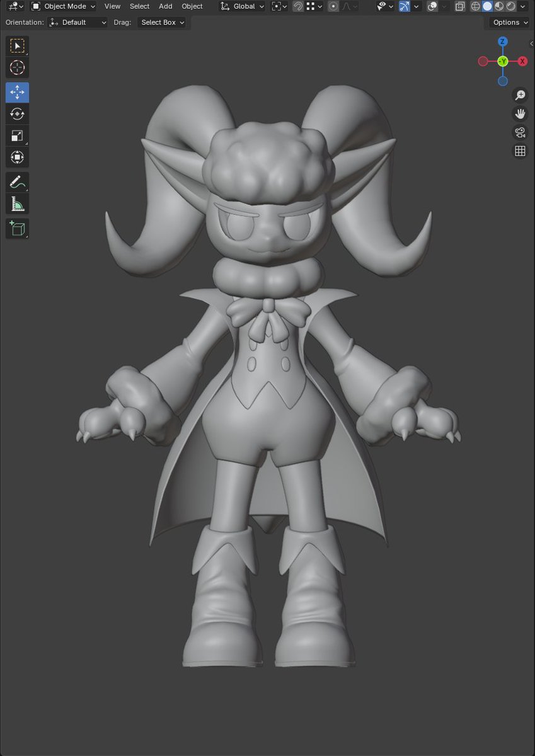The width and height of the screenshot is (535, 756).
Task: Open the Add menu
Action: click(x=165, y=6)
